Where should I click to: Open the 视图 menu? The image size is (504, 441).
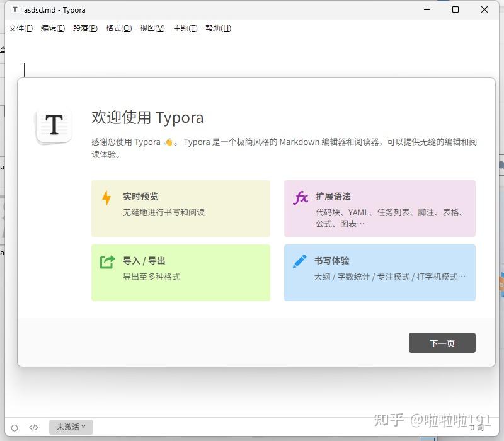pos(151,28)
